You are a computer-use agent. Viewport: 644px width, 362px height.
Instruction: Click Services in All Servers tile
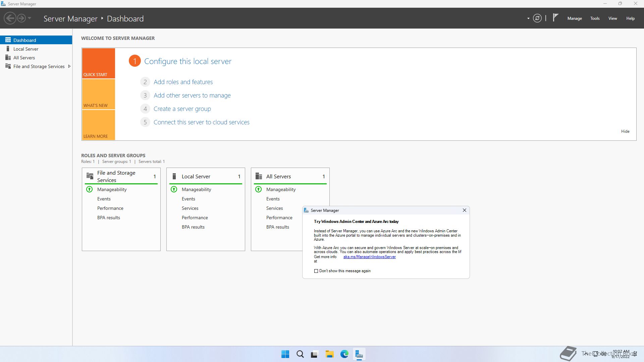point(275,208)
